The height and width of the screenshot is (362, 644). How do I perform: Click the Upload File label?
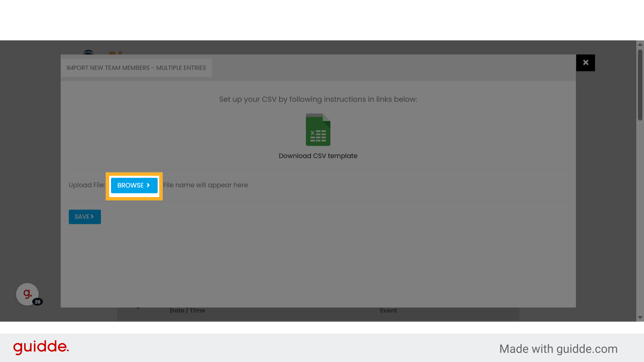pyautogui.click(x=87, y=185)
